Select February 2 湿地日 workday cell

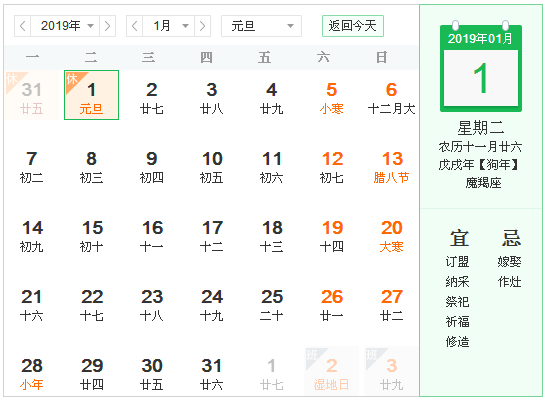coord(332,371)
